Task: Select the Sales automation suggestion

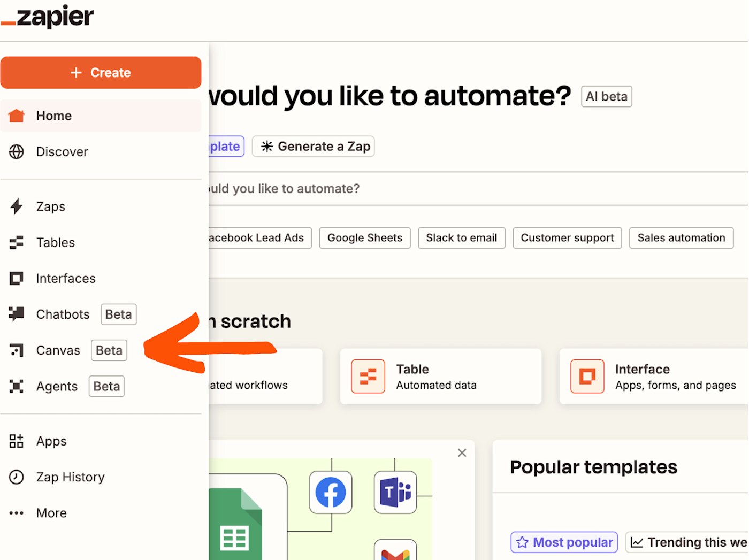Action: (x=682, y=238)
